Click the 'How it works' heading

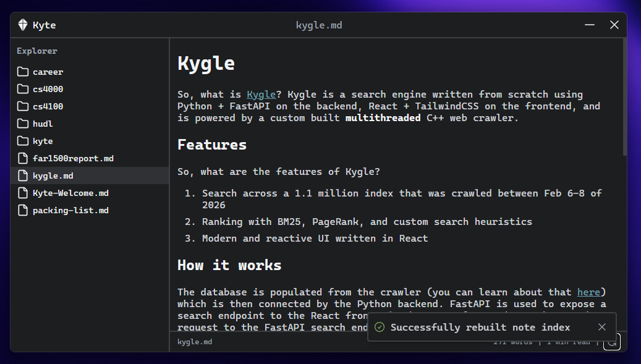(229, 265)
